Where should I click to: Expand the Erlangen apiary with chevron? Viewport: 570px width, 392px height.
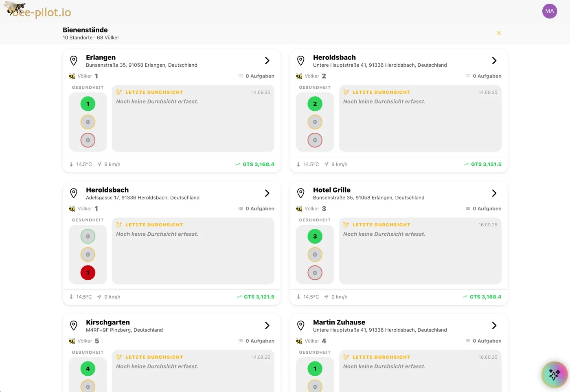click(267, 61)
